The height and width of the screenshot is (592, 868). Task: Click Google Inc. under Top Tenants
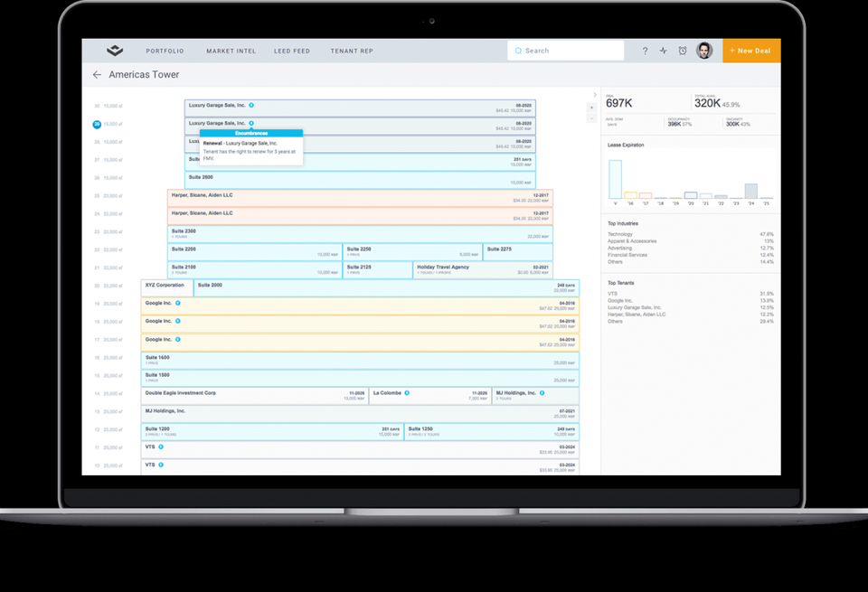pos(620,300)
